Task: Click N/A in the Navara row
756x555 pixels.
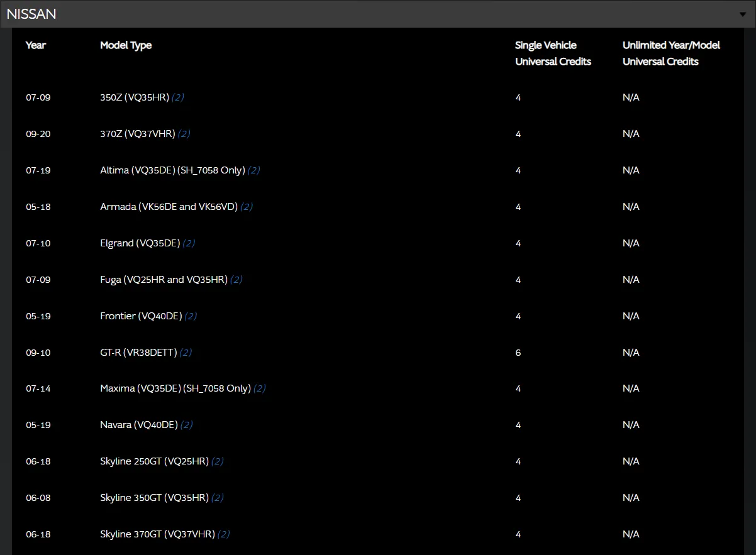Action: tap(631, 425)
